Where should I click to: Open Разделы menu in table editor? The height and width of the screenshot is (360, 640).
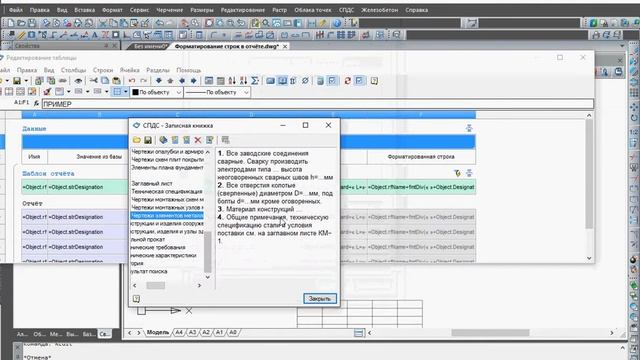tap(158, 70)
